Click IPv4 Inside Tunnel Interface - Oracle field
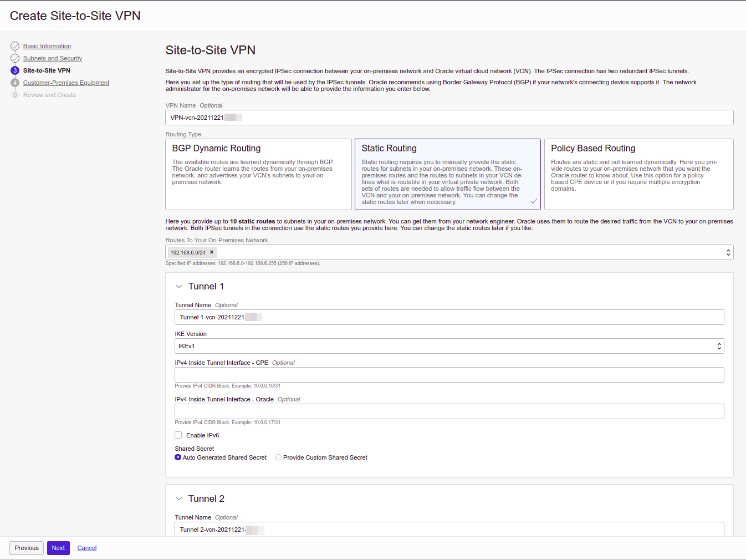The width and height of the screenshot is (746, 560). tap(449, 411)
